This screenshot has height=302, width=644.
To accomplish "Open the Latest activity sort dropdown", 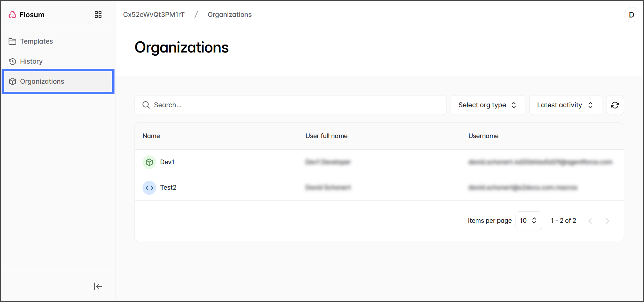I will [565, 105].
